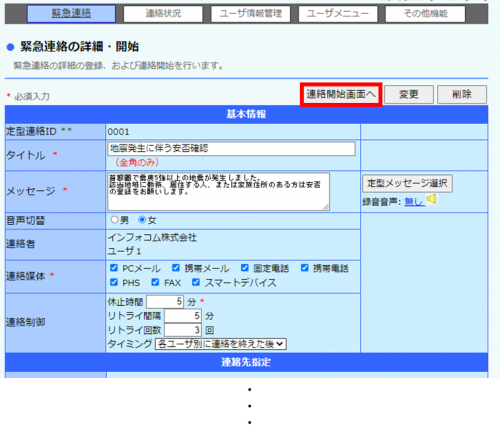Go to the ユーザ情報管理 tab
This screenshot has width=500, height=440.
pos(251,14)
